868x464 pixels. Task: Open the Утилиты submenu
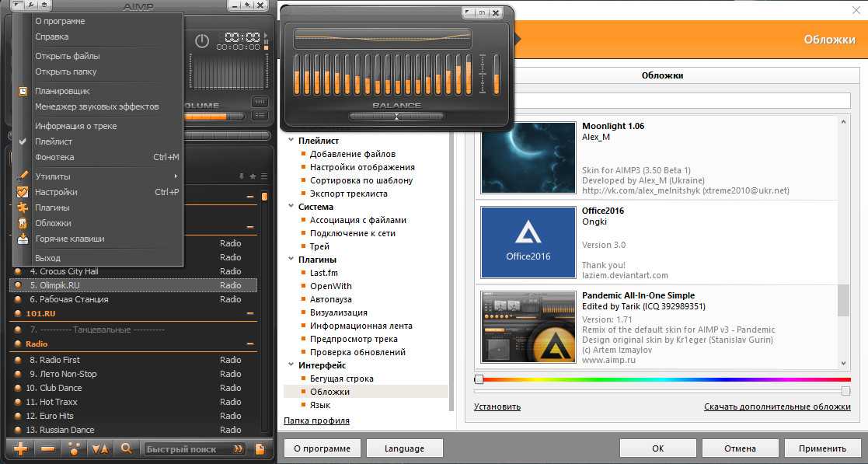(97, 176)
